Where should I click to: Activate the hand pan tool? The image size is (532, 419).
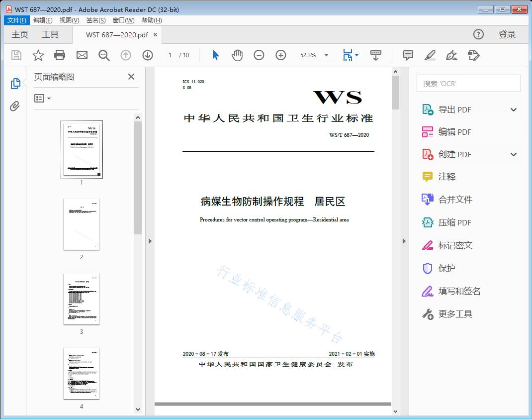(237, 55)
